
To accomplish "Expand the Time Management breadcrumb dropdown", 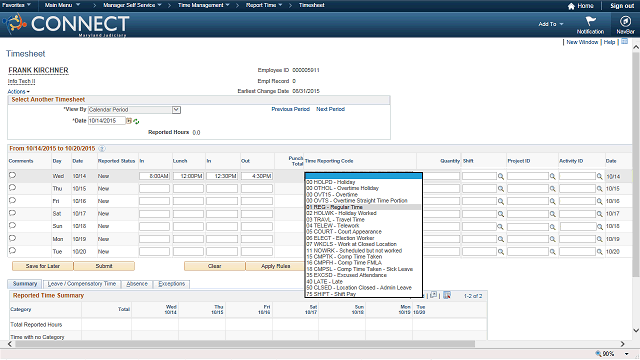I will coord(228,5).
